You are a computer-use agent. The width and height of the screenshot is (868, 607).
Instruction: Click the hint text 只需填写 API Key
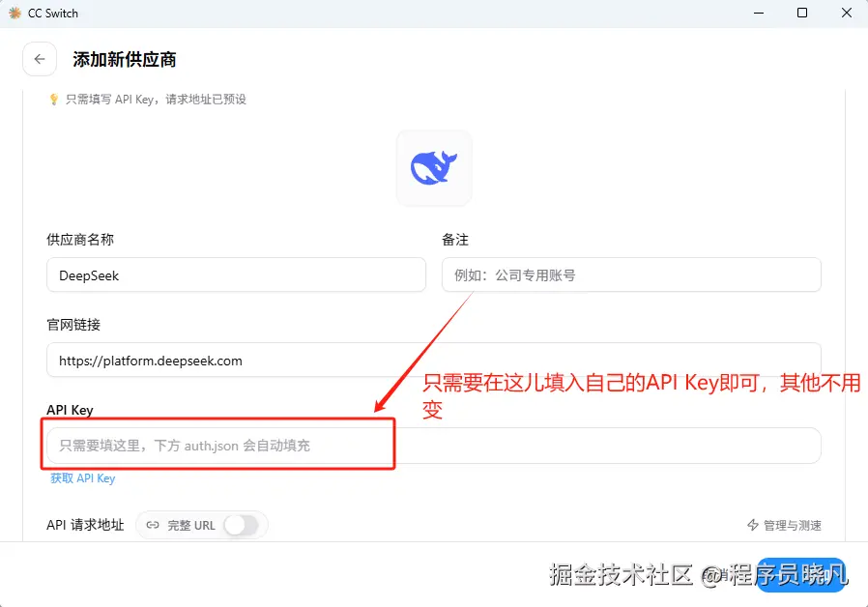(157, 99)
